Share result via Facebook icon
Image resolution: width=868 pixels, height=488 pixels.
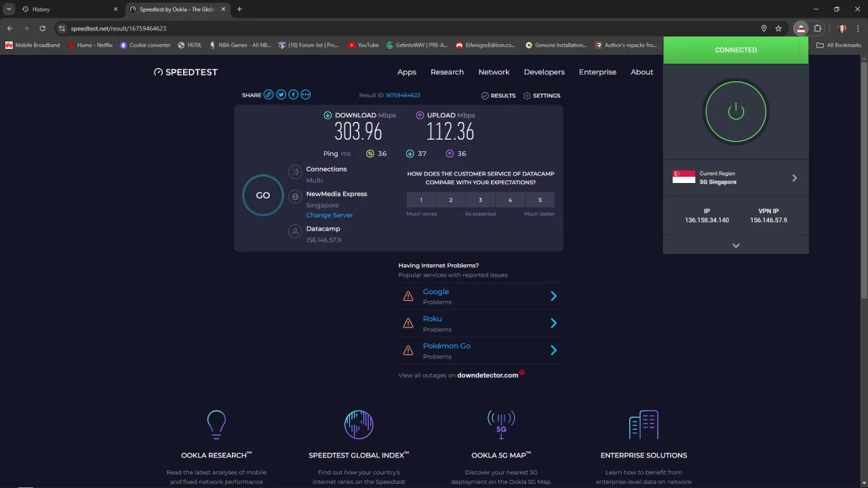coord(293,95)
